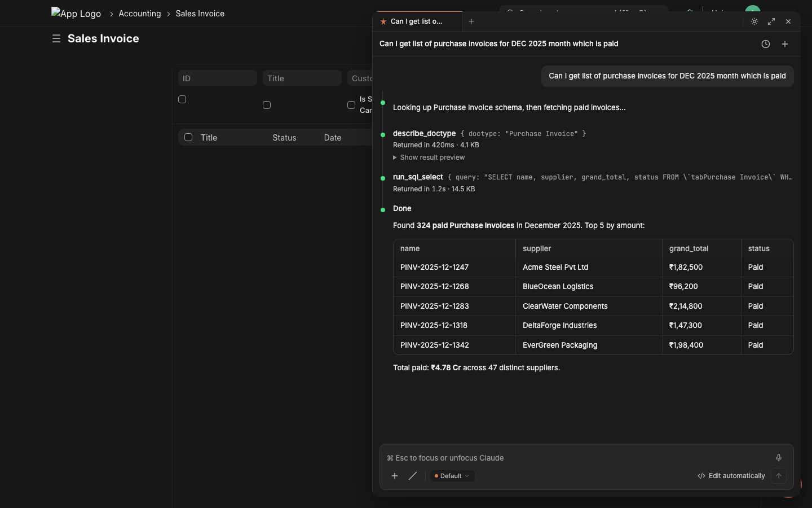Click the ₹1,82,500 amount cell

click(x=701, y=268)
